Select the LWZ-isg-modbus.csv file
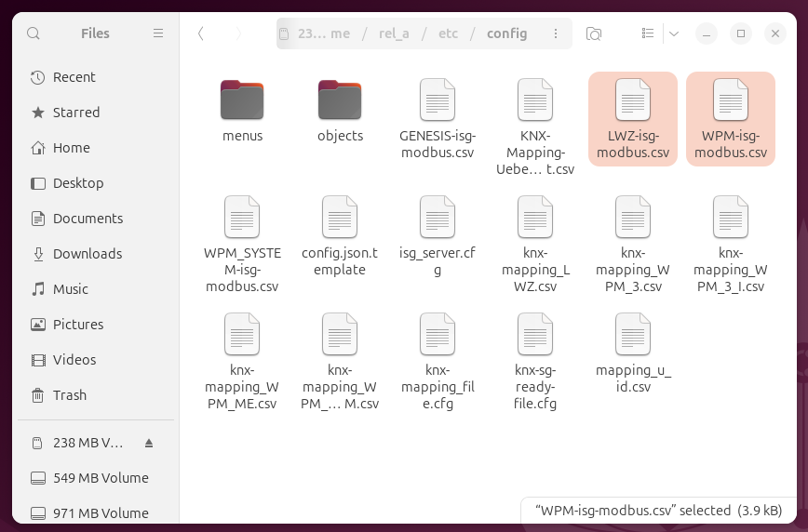This screenshot has width=808, height=532. coord(633,119)
